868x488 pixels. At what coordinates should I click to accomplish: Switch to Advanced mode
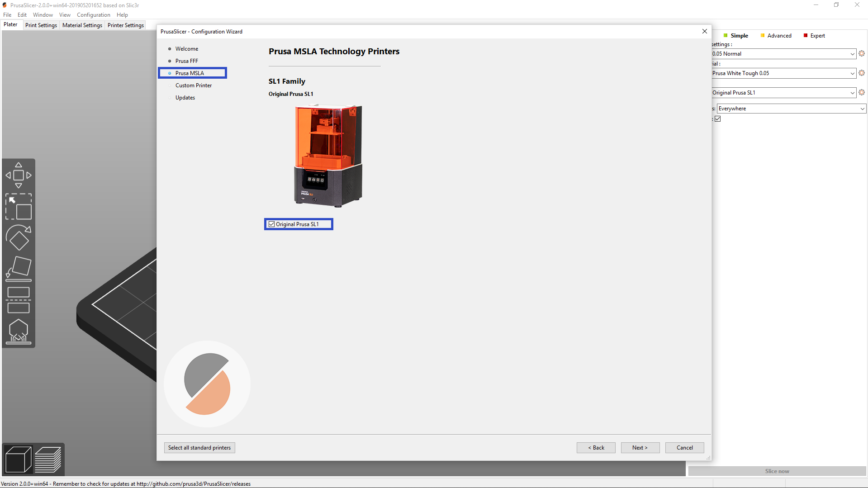[x=776, y=36]
